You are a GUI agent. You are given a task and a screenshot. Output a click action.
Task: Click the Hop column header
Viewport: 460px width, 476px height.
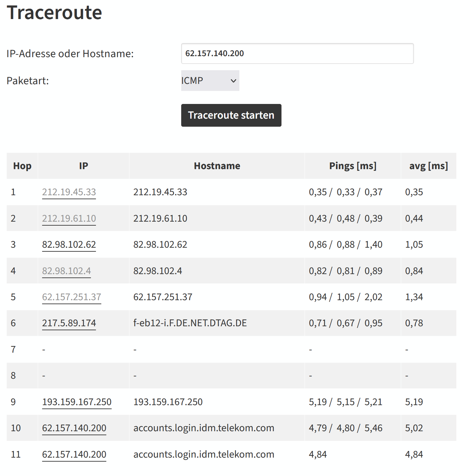22,166
